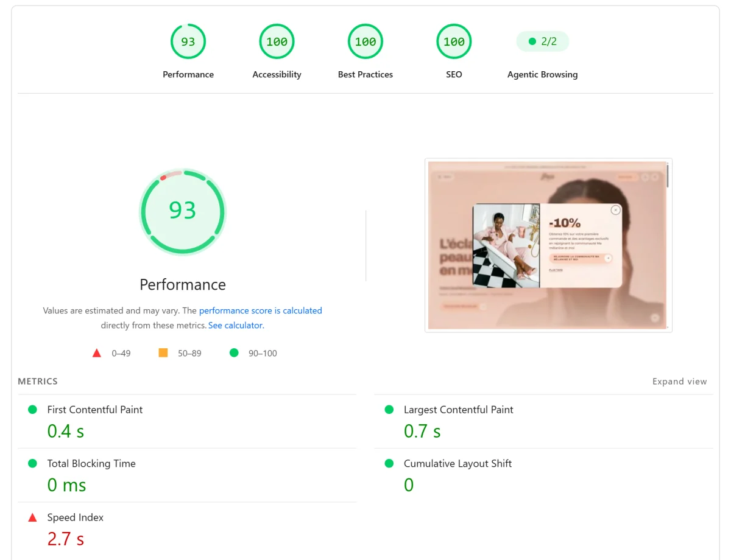Viewport: 731px width, 560px height.
Task: Click the 0 ms metric value
Action: (x=67, y=485)
